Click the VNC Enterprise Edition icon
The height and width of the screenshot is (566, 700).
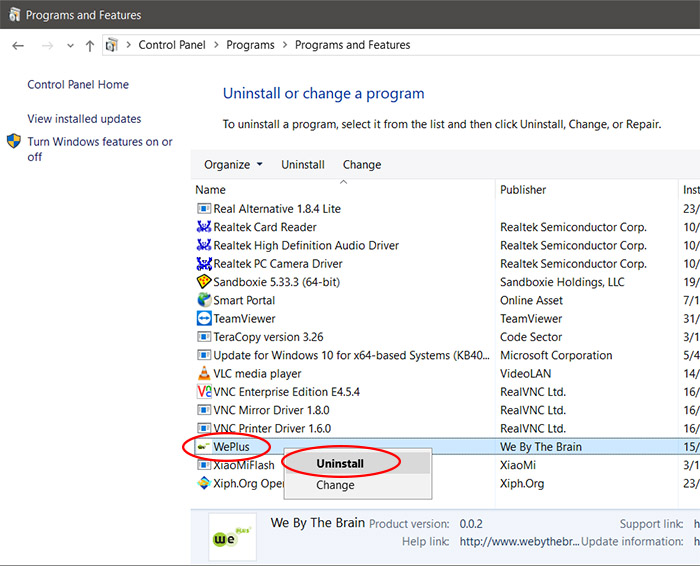pyautogui.click(x=204, y=392)
